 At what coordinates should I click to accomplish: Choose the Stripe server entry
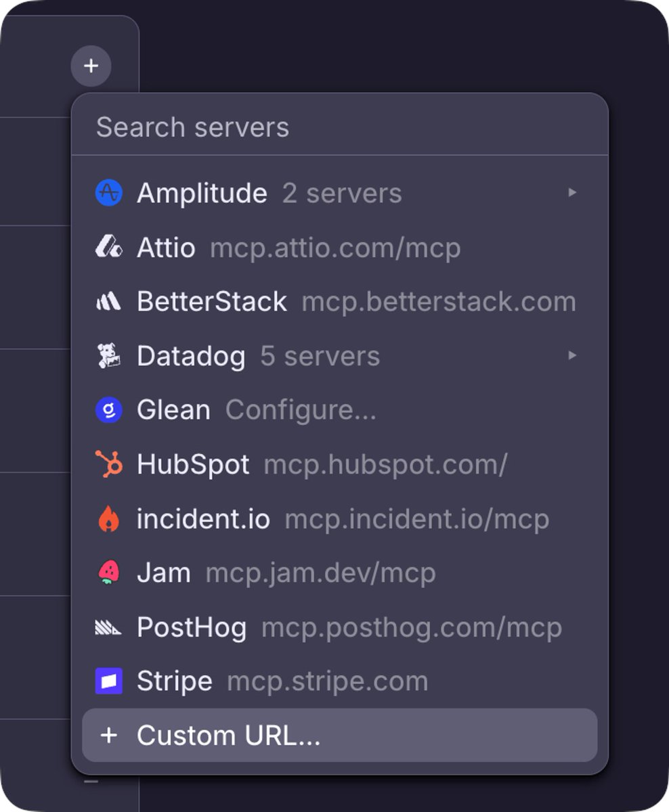tap(339, 681)
